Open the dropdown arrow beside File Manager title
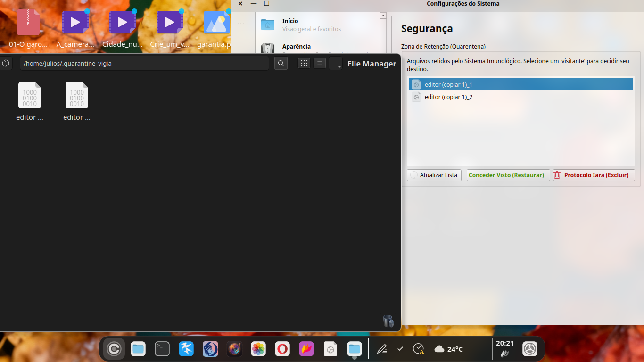The height and width of the screenshot is (362, 644). pos(336,64)
